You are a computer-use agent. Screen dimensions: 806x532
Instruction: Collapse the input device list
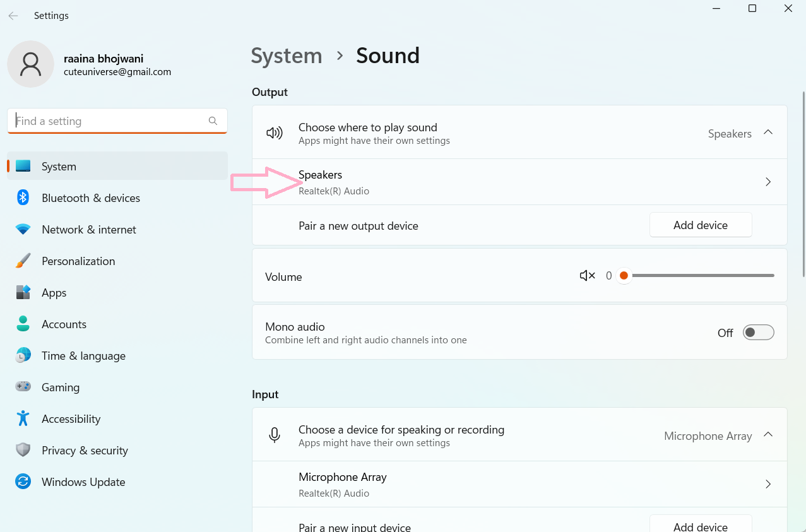click(x=768, y=435)
